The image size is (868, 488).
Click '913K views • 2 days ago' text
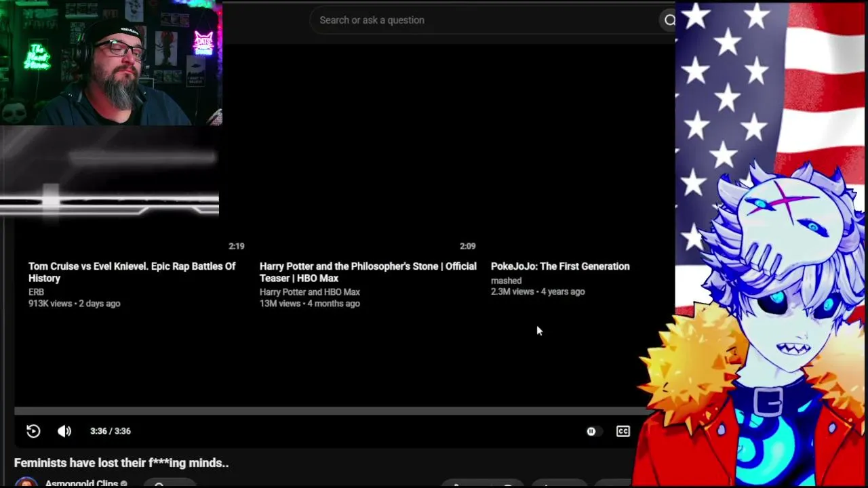point(75,304)
